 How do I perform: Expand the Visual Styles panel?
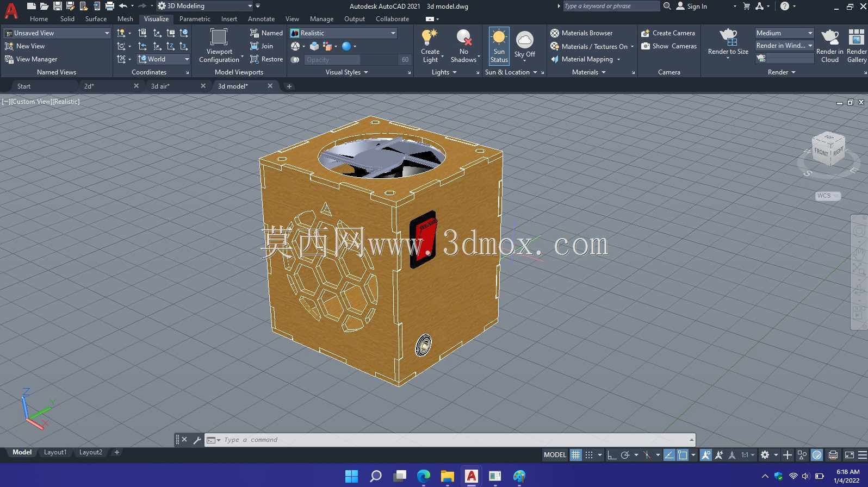(x=346, y=72)
